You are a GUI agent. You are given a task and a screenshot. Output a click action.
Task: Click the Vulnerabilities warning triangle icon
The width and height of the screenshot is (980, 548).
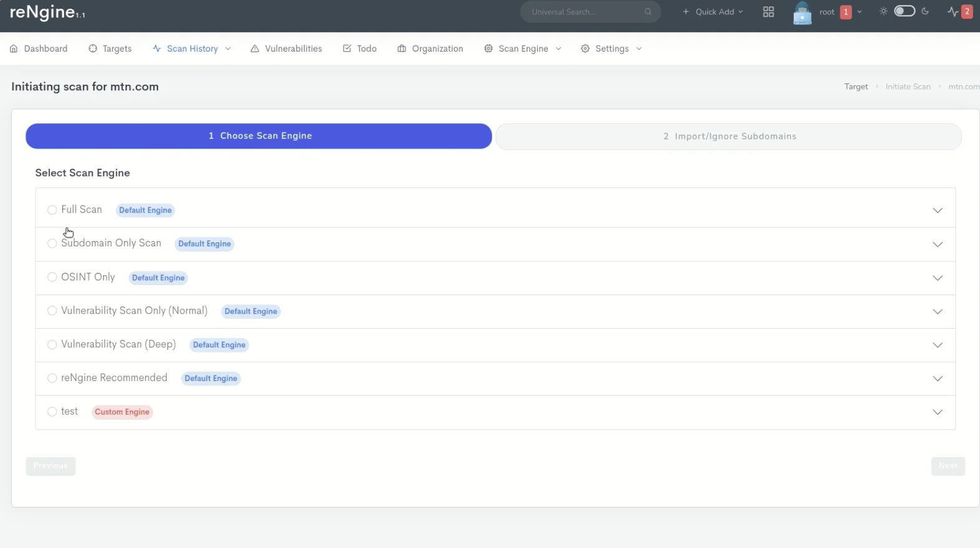coord(255,49)
